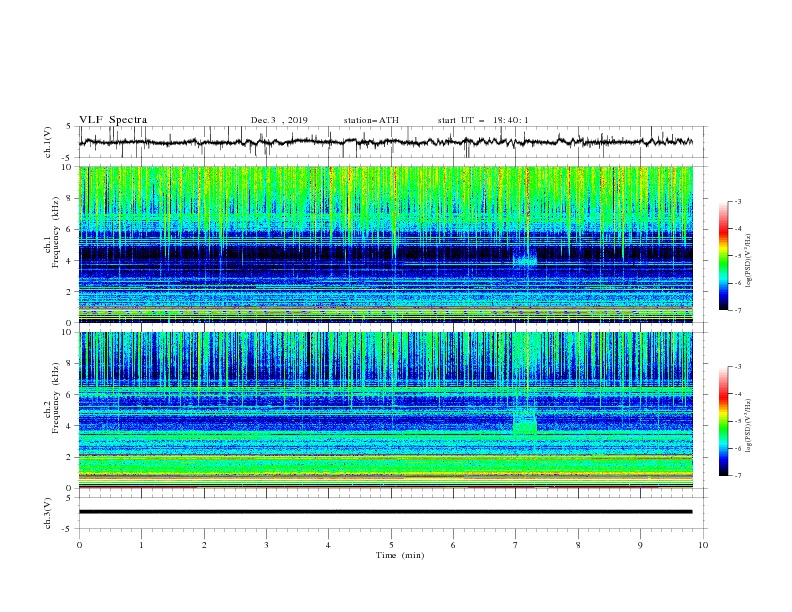Click time axis tick label "7"

coord(516,545)
